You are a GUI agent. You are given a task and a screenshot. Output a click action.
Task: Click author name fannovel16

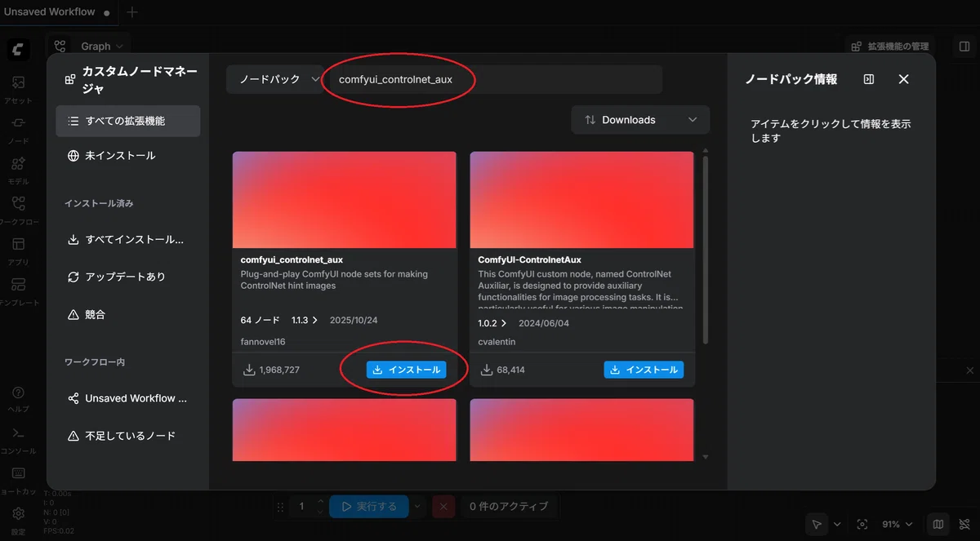point(263,341)
